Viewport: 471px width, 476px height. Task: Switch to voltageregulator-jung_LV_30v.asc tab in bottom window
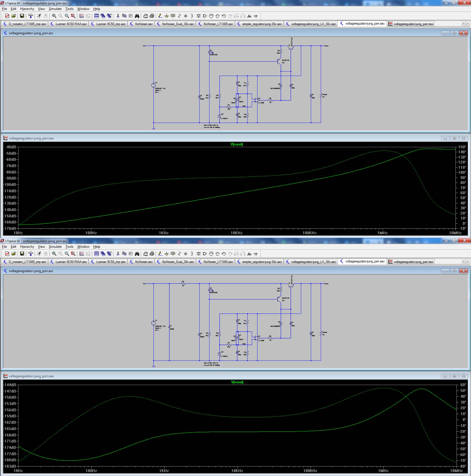pos(311,262)
